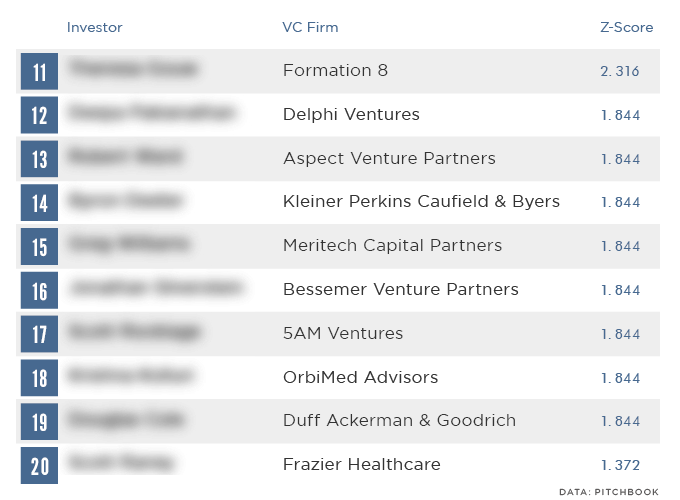This screenshot has height=500, width=680.
Task: Click the Data: Pitchbook credit text
Action: [x=609, y=492]
